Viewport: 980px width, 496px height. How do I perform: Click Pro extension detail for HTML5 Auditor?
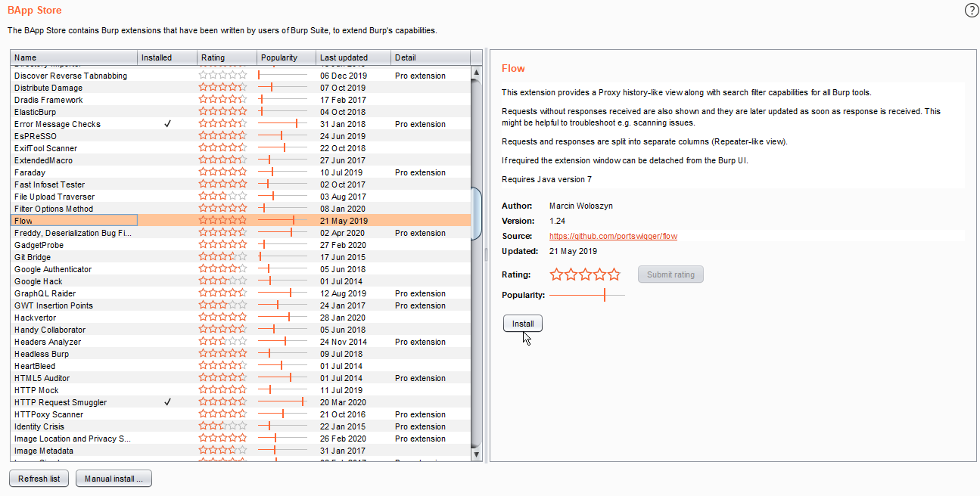tap(420, 378)
